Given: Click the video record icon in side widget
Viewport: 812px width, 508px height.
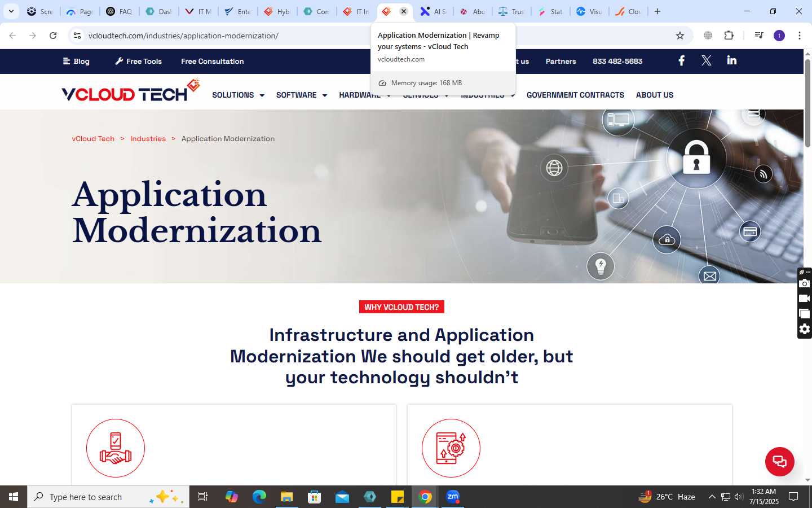Looking at the screenshot, I should coord(805,299).
